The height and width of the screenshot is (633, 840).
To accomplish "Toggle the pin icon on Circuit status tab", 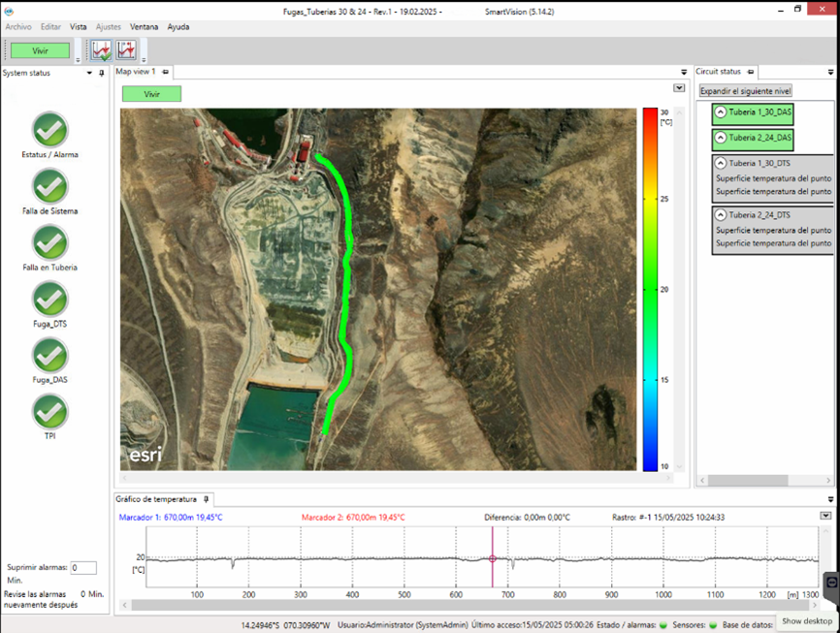I will click(750, 72).
